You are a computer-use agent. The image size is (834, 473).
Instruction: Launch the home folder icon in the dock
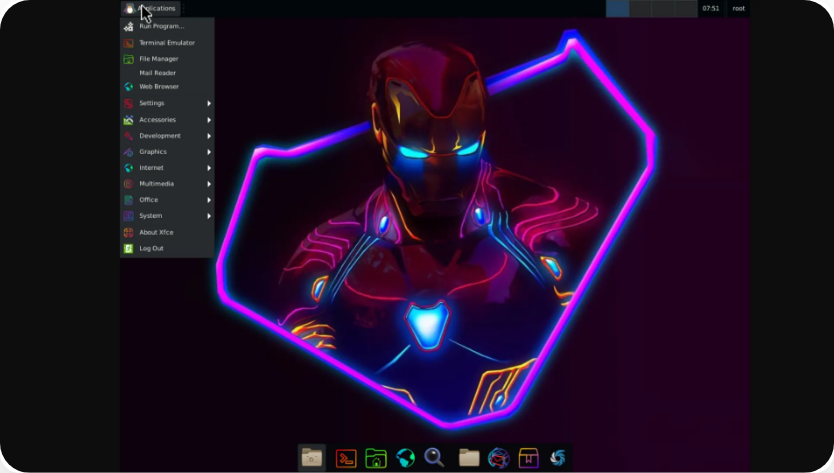[x=376, y=458]
